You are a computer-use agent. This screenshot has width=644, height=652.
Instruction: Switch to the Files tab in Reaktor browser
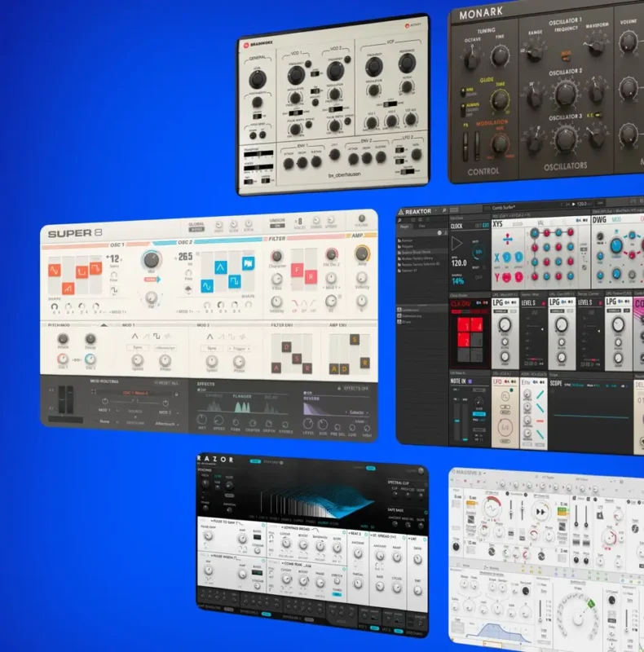pos(422,226)
